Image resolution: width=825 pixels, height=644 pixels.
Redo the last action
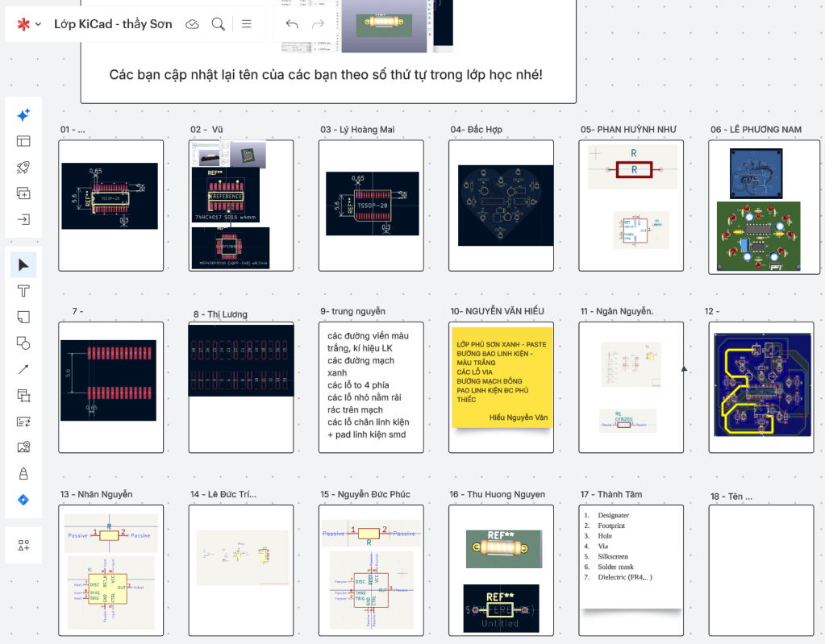tap(318, 24)
